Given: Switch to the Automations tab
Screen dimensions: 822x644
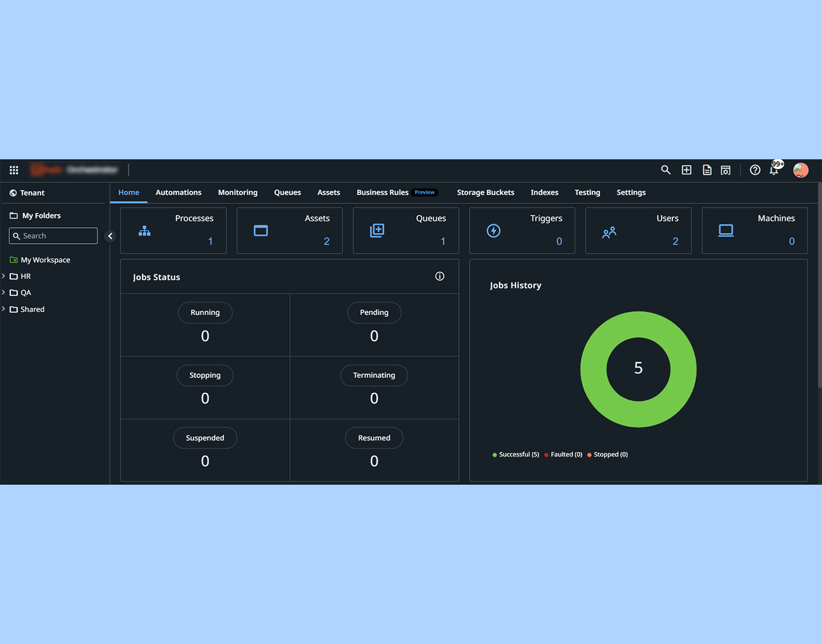Looking at the screenshot, I should pos(178,192).
